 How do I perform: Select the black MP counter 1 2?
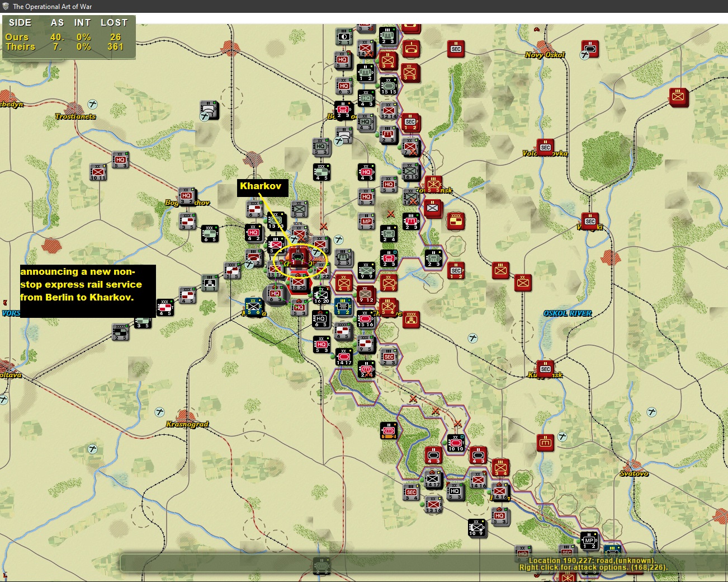tap(589, 541)
